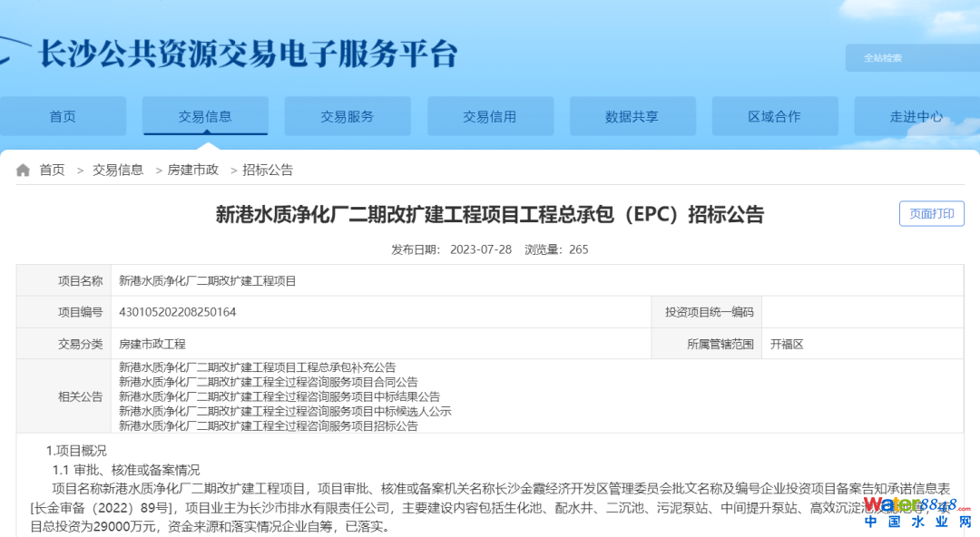This screenshot has height=537, width=980.
Task: Click 招标公告 breadcrumb link
Action: pyautogui.click(x=268, y=171)
